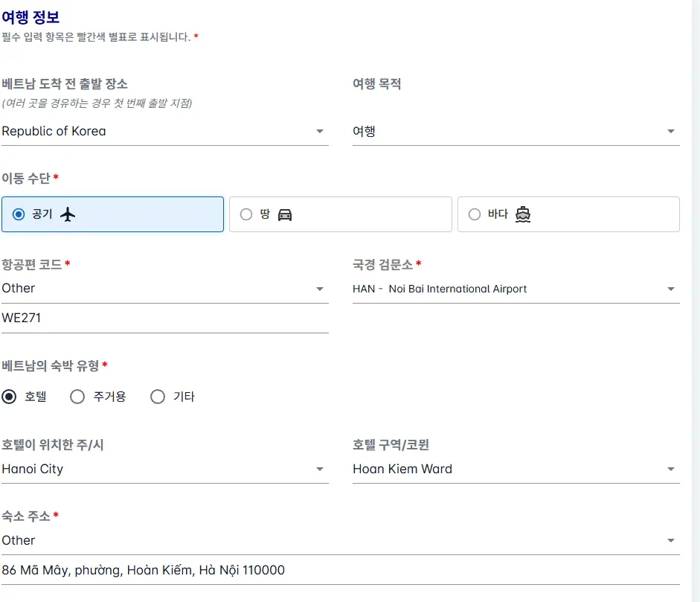The width and height of the screenshot is (700, 602).
Task: Select the 땅 land transport radio button
Action: 246,214
